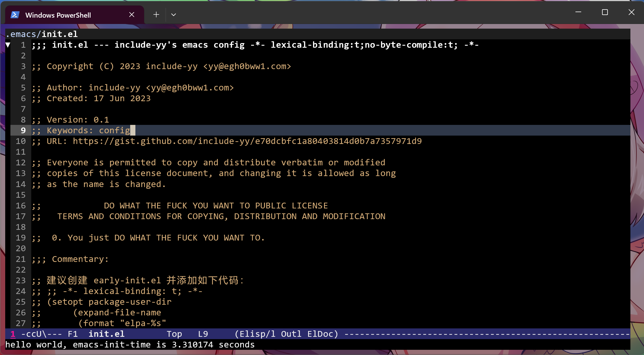Open a new terminal tab

(x=156, y=14)
